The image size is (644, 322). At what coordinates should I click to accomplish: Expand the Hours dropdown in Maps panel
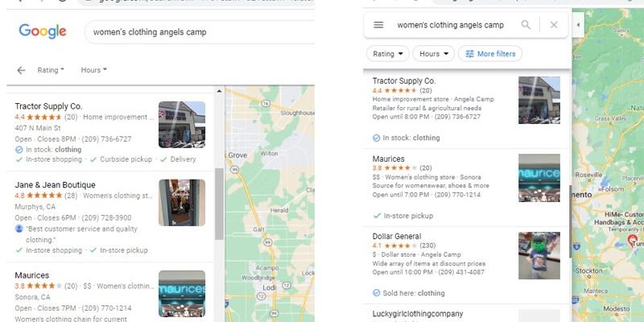point(434,54)
